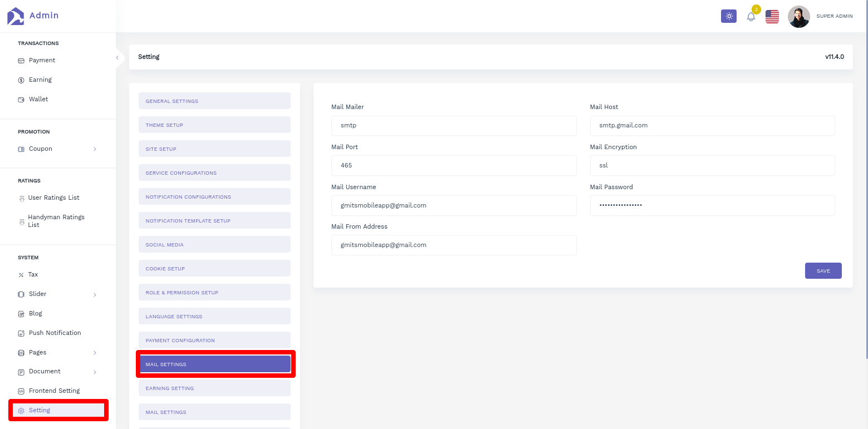The image size is (868, 429).
Task: Click the Handyman Ratings List star icon
Action: 22,221
